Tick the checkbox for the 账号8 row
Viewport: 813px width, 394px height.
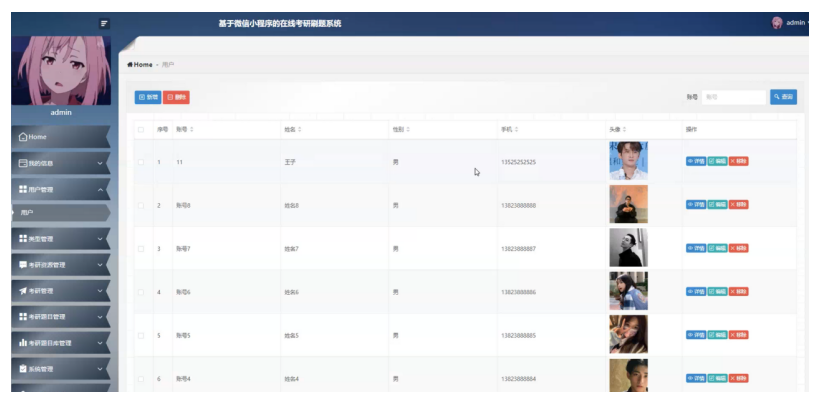[x=141, y=205]
